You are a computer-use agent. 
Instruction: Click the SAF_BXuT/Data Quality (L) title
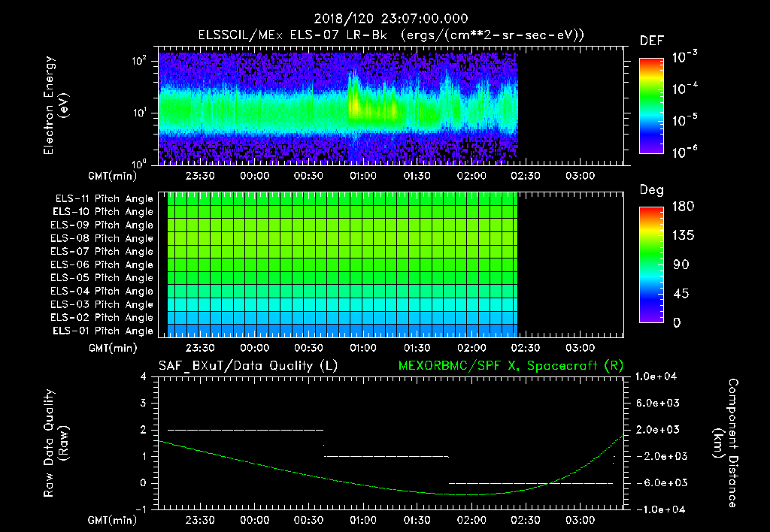248,366
